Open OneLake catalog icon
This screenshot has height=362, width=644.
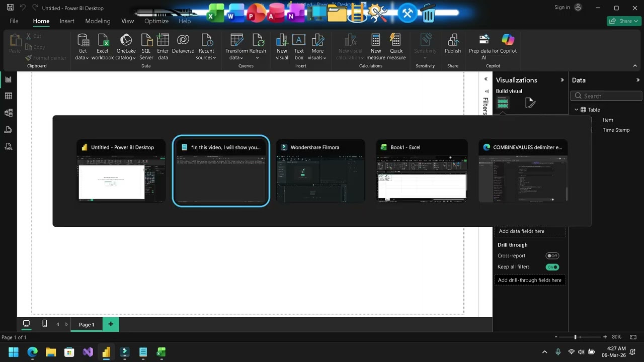point(126,40)
